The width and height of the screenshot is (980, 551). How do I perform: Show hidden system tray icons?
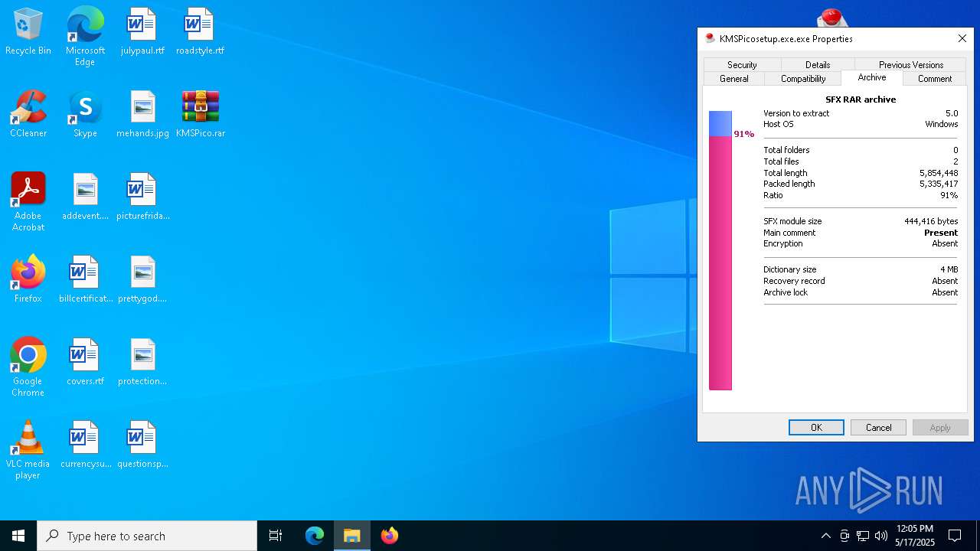825,536
